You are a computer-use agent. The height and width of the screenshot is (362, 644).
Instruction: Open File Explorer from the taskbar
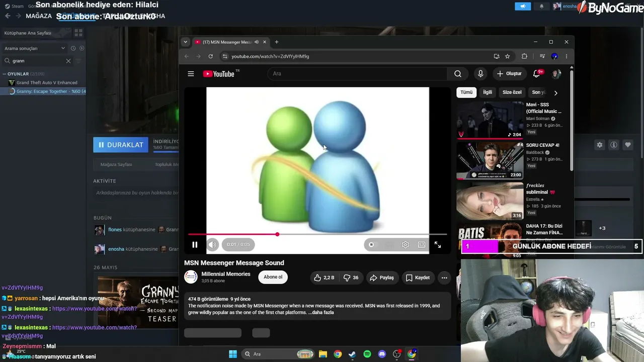click(323, 354)
